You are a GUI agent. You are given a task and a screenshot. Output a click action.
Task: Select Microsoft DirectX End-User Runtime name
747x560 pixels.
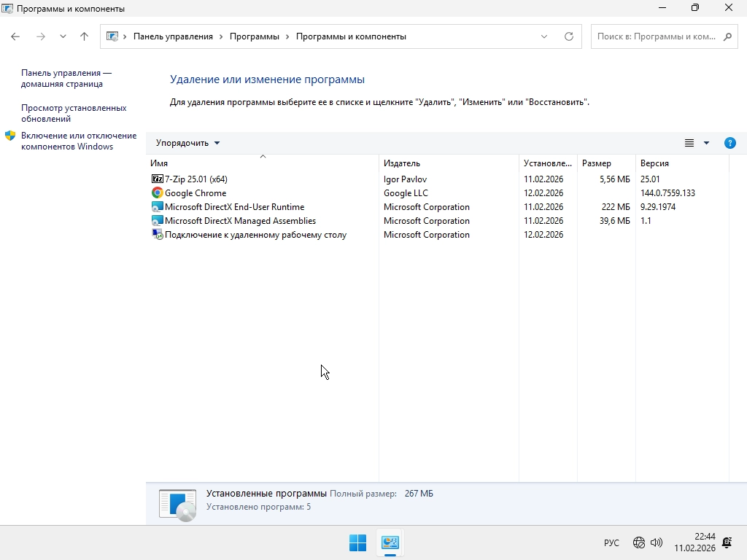pyautogui.click(x=234, y=206)
